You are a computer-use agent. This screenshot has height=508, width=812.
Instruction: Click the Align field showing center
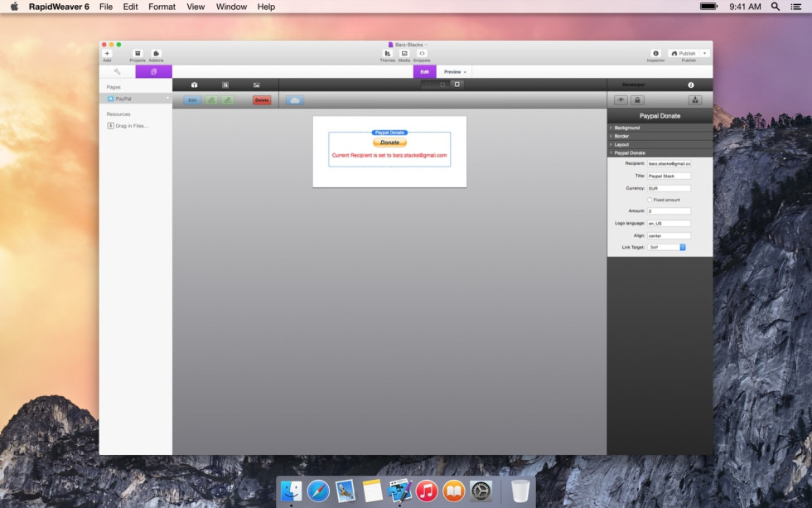[x=669, y=236]
